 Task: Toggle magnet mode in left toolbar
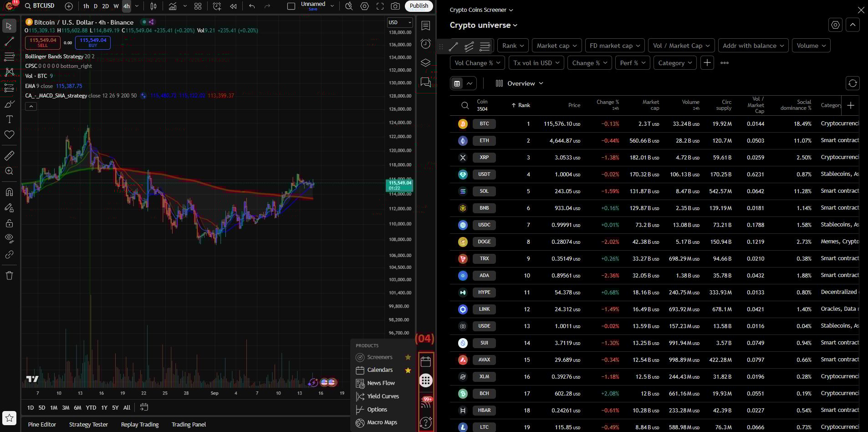point(9,192)
